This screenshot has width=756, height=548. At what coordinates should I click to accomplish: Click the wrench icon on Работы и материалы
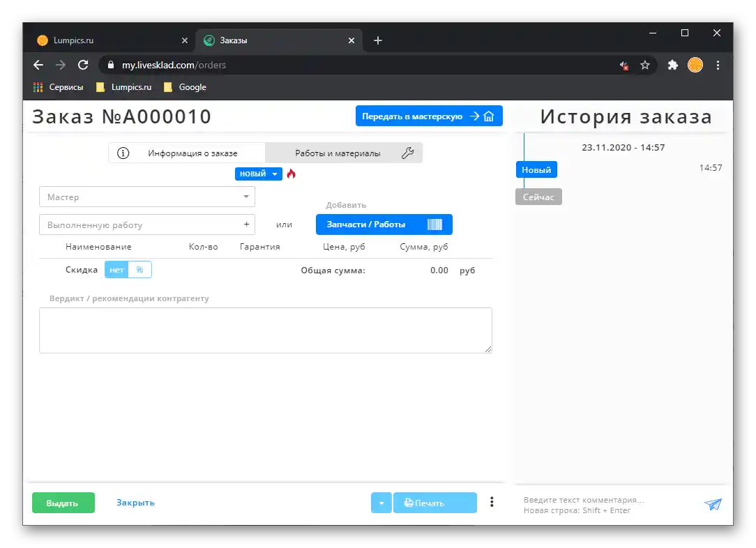pos(408,152)
